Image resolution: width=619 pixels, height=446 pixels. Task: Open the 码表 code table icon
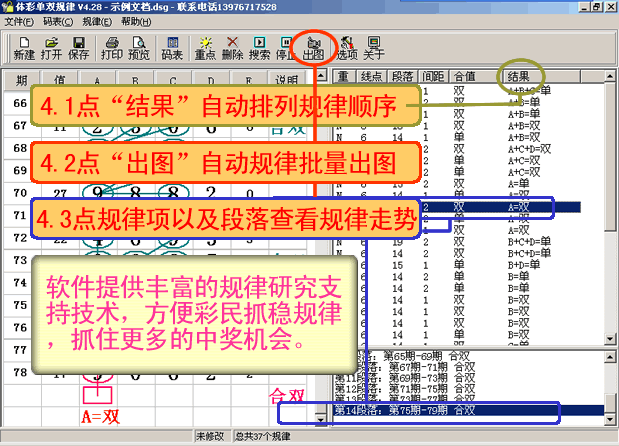tap(172, 48)
